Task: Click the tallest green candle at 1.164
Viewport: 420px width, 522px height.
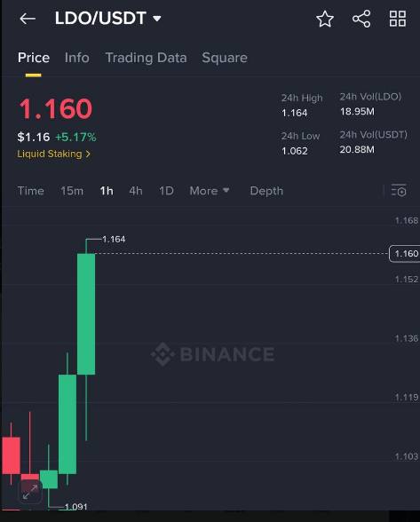Action: pos(86,314)
